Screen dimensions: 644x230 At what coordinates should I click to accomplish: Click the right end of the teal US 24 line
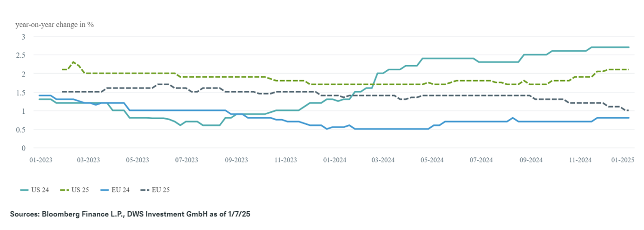coord(629,47)
